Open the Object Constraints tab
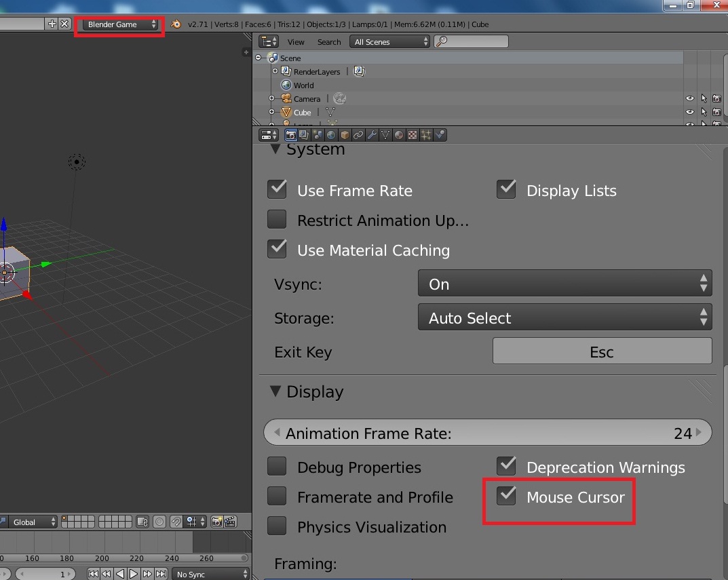This screenshot has width=728, height=580. [x=358, y=135]
